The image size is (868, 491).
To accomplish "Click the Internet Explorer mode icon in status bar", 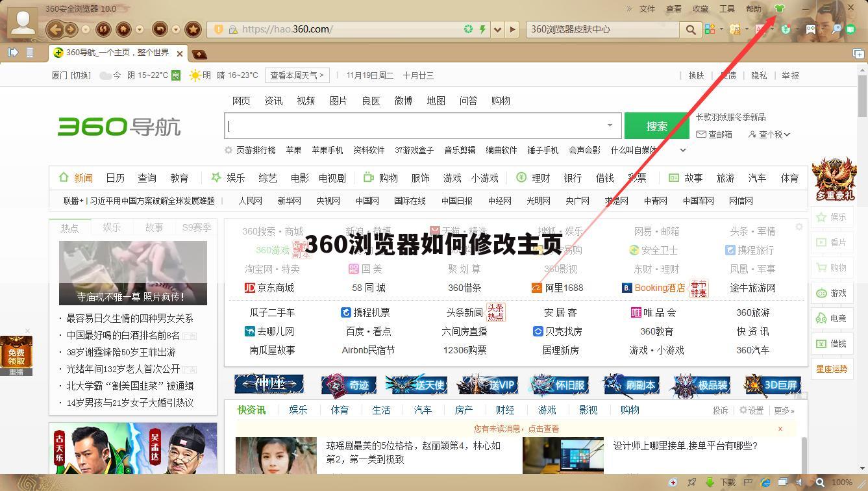I will pyautogui.click(x=765, y=483).
